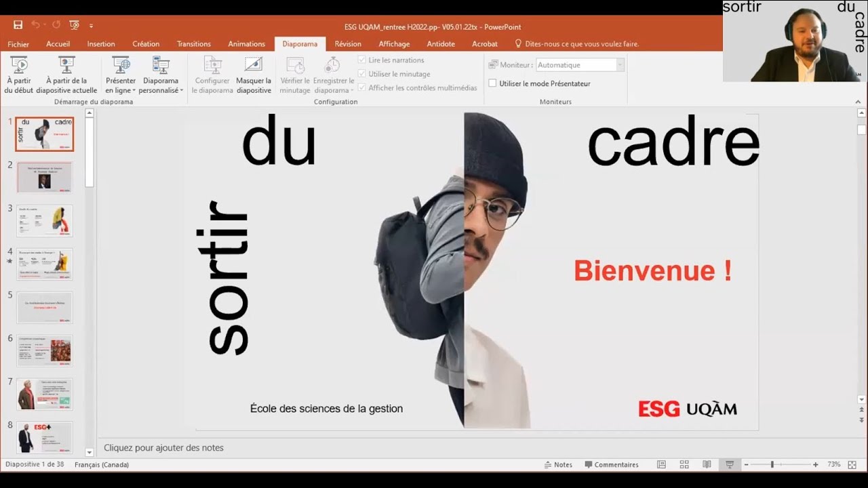Screen dimensions: 868x488
Task: Toggle the Utiliser le minutage checkbox
Action: (x=361, y=74)
